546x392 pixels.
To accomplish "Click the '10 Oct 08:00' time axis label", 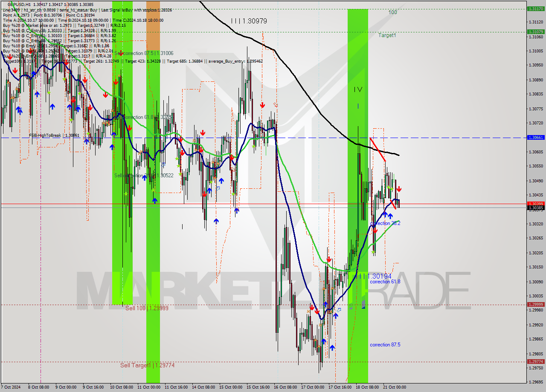I will click(122, 387).
